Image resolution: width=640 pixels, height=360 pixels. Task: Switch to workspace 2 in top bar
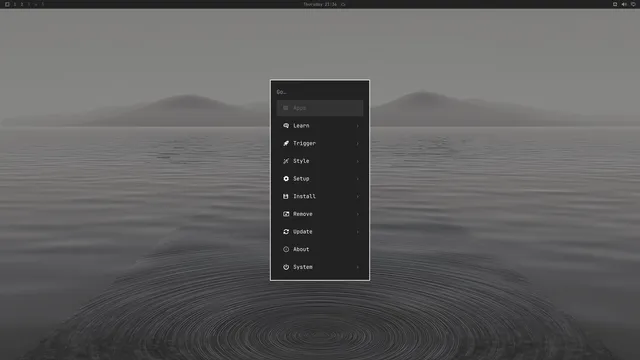(22, 4)
